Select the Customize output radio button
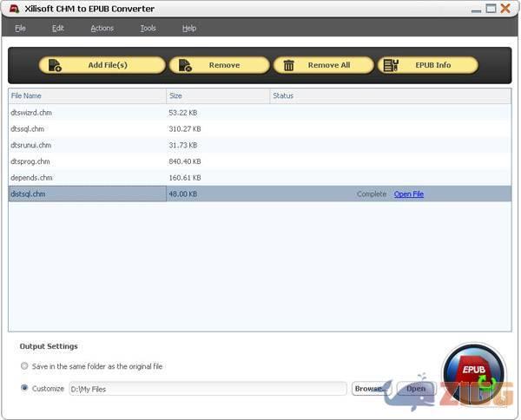The height and width of the screenshot is (420, 521). pos(24,388)
